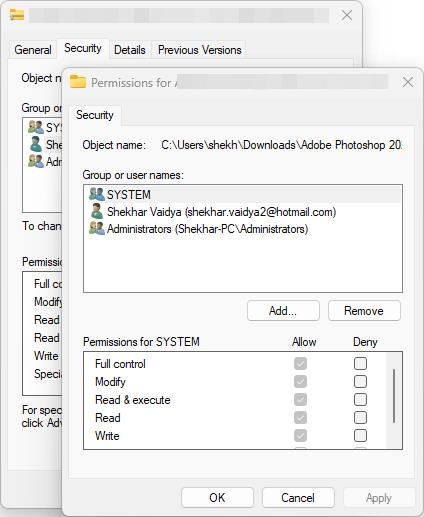Viewport: 424px width, 517px height.
Task: Click the SYSTEM icon in background Properties list
Action: point(36,127)
